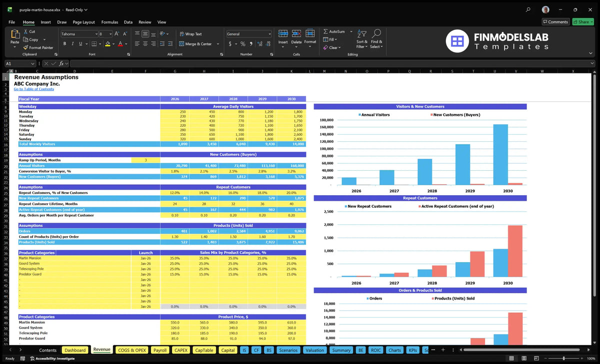The image size is (600, 364).
Task: Apply the Accounting dollar format
Action: point(230,44)
